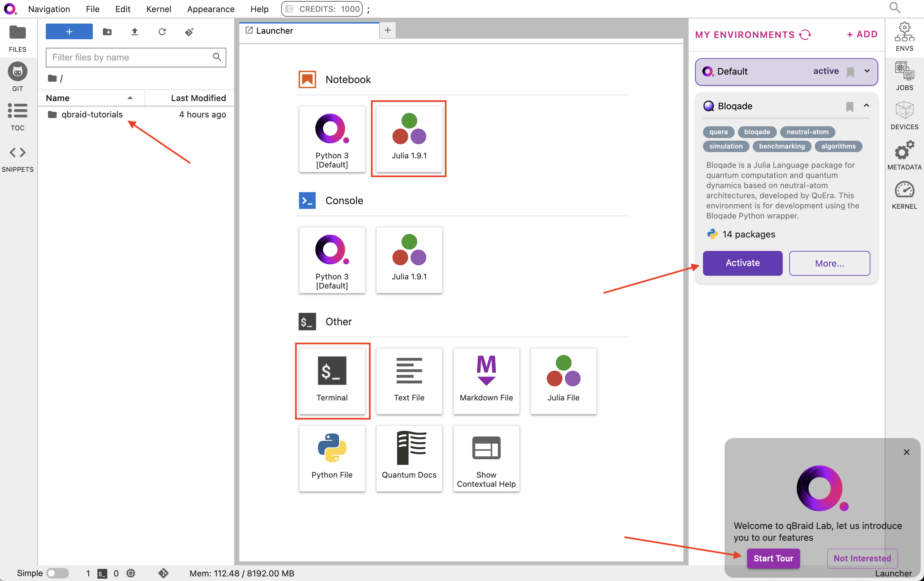Viewport: 924px width, 581px height.
Task: Collapse the Bloqade environment card
Action: pos(866,106)
